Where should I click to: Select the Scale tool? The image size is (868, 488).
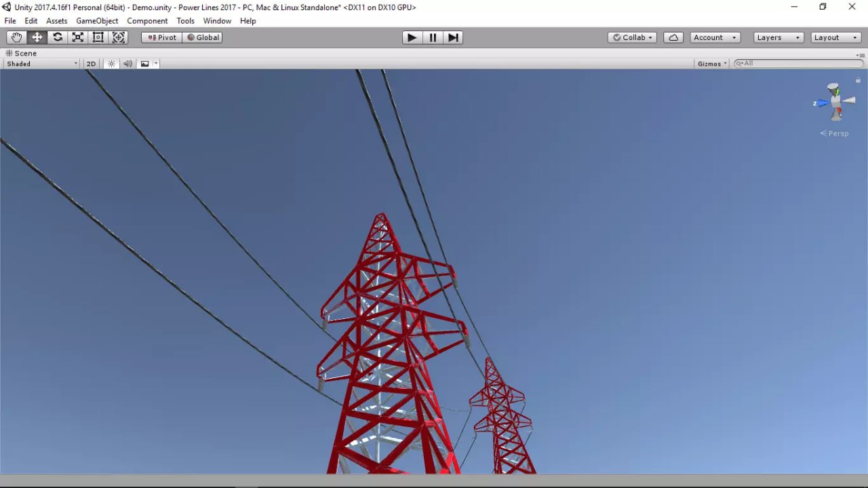coord(77,37)
